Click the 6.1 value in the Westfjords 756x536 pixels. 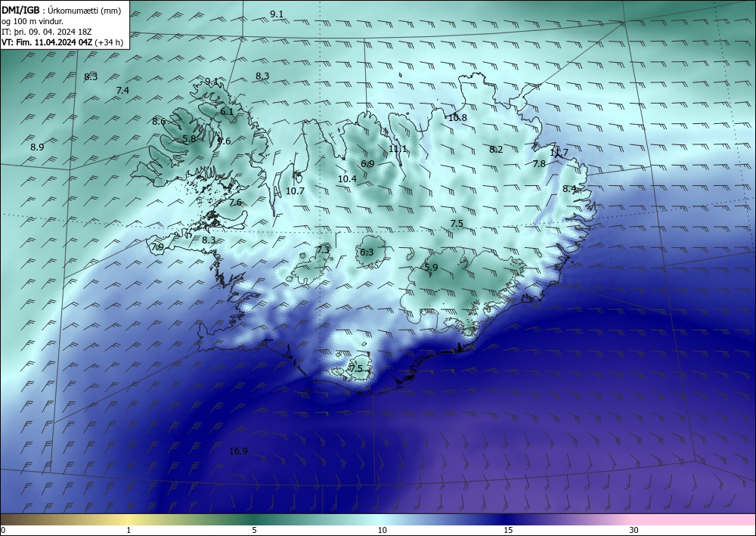point(227,111)
